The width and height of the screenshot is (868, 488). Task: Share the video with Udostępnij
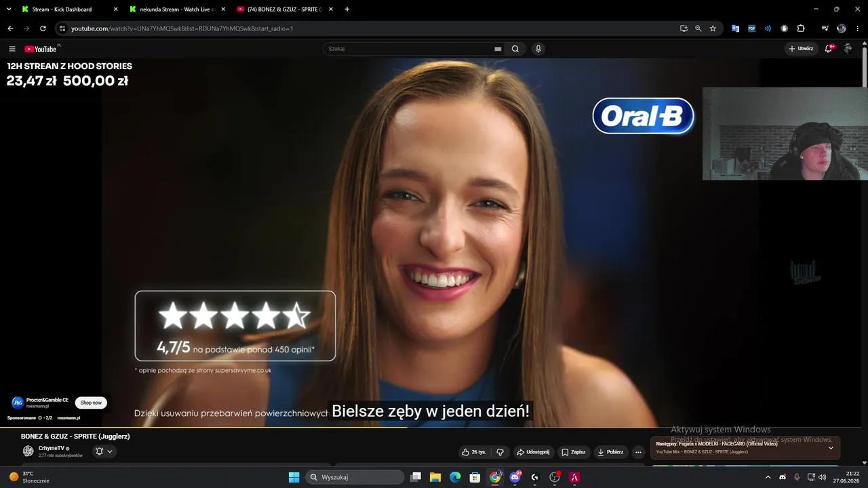click(533, 452)
